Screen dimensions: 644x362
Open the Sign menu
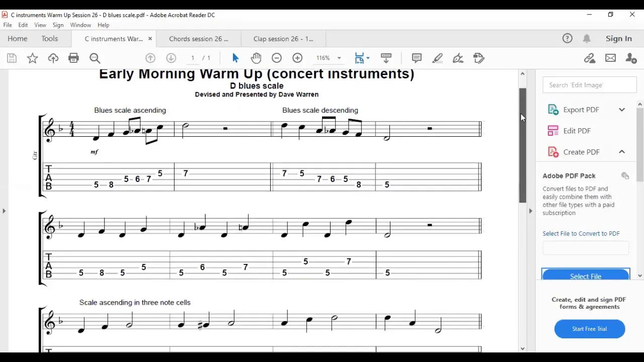[x=58, y=25]
